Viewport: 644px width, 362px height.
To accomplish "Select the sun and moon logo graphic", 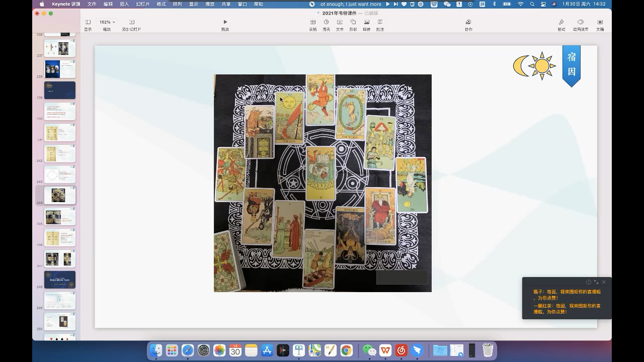I will pos(534,66).
